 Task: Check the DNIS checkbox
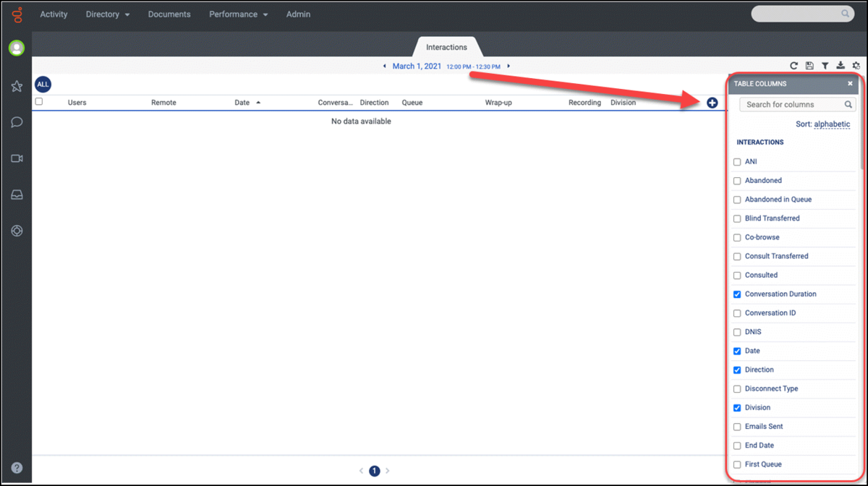point(737,332)
